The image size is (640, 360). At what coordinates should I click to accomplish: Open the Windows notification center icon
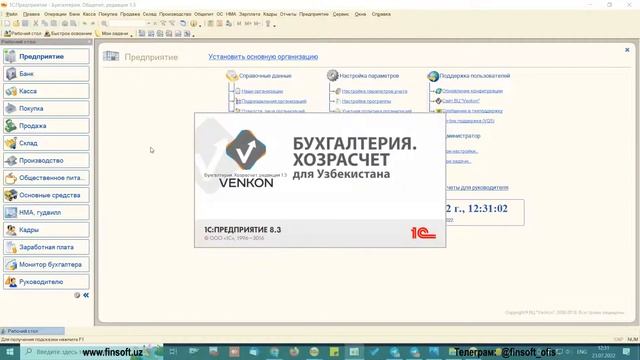point(627,351)
